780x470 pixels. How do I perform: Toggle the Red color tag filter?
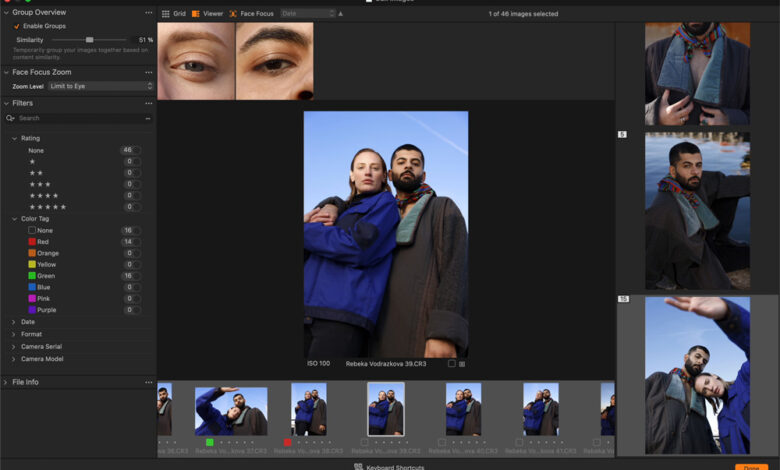[x=32, y=242]
